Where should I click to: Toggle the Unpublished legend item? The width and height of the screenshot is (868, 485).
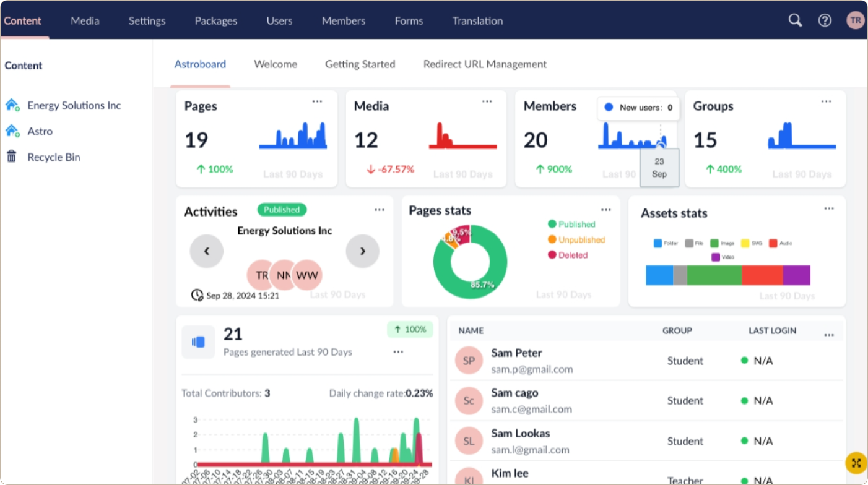(576, 240)
